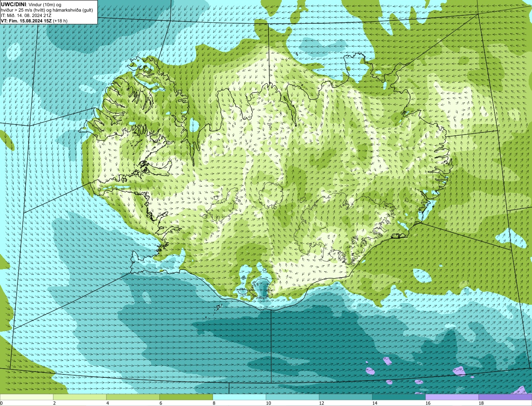
Task: Pick the 4–6 m/s light green legend swatch
Action: click(133, 397)
